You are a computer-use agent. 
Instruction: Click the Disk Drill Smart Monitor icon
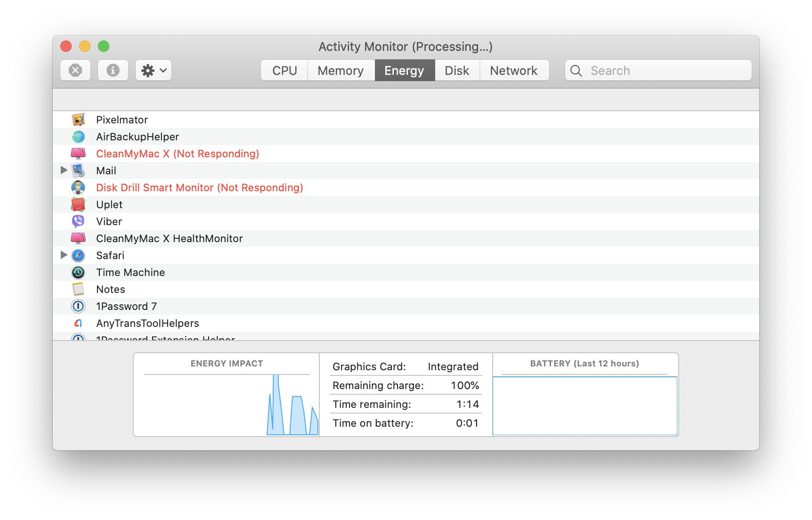tap(78, 187)
